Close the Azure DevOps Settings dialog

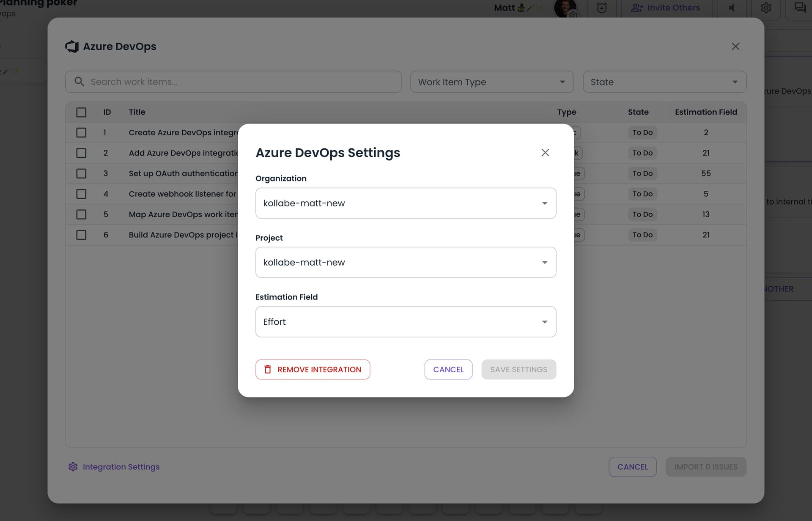click(545, 153)
